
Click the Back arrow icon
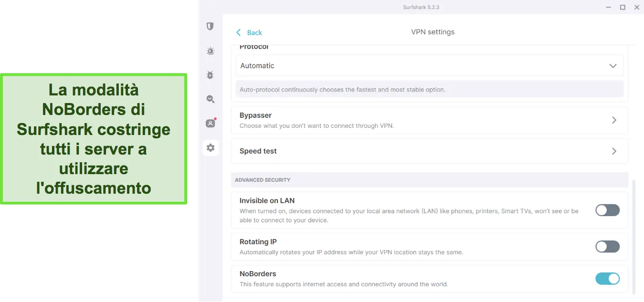[238, 32]
